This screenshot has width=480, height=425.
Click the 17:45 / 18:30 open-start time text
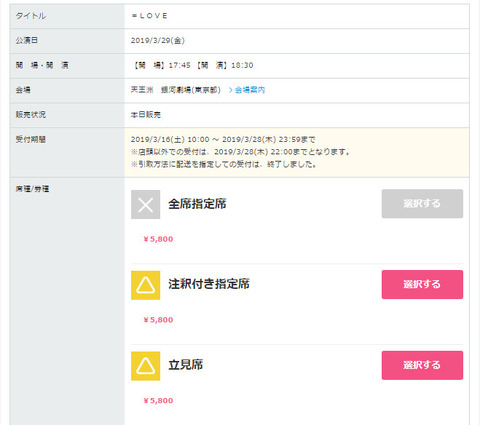point(193,65)
